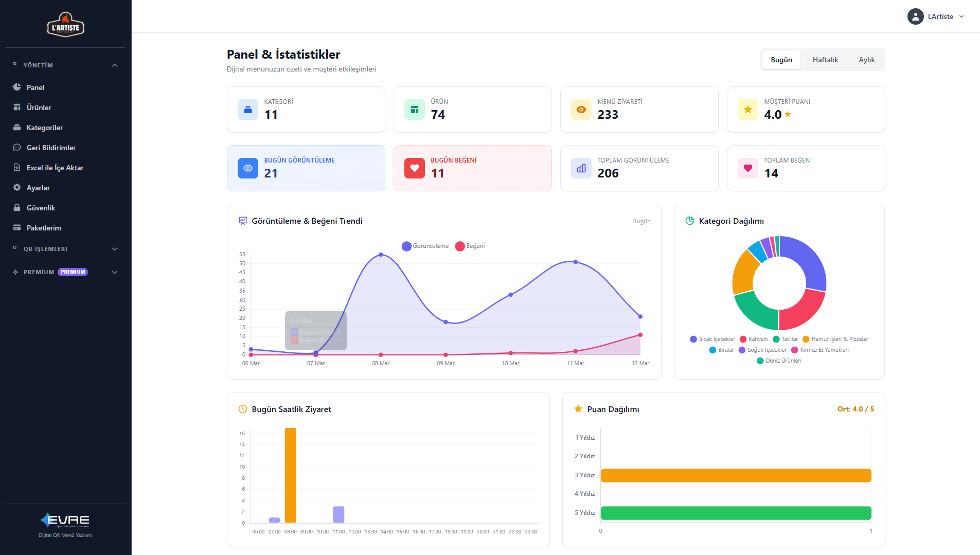980x555 pixels.
Task: Click the EVRE footer logo
Action: tap(65, 520)
